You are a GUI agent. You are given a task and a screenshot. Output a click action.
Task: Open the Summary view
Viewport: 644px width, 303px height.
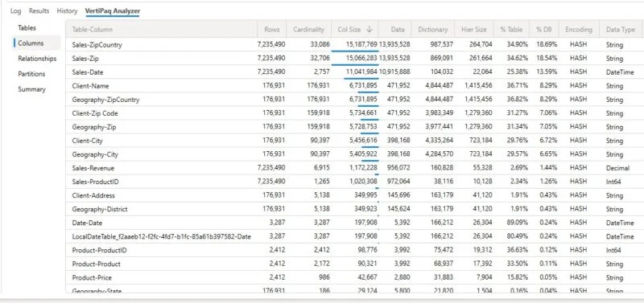pos(31,89)
